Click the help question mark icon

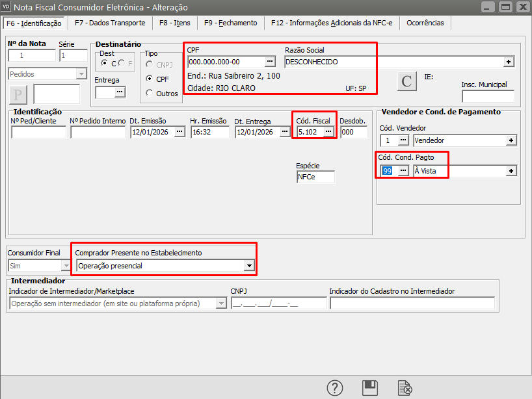coord(335,388)
